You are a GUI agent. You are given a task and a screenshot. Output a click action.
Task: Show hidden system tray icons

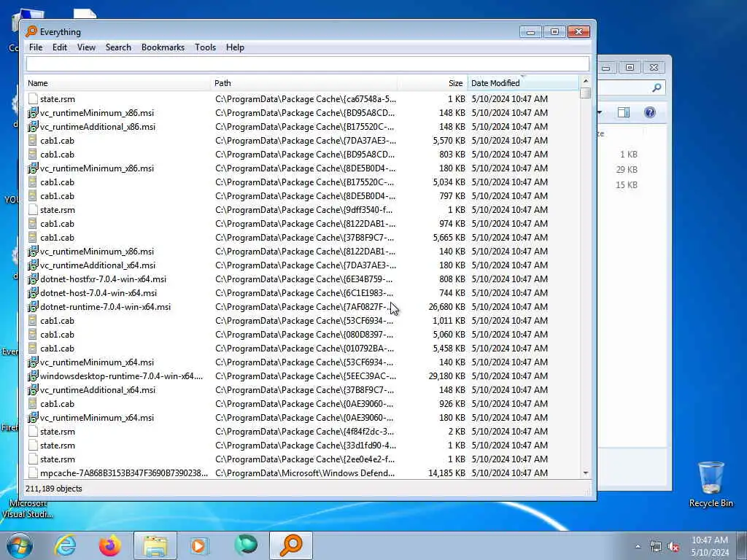pyautogui.click(x=638, y=546)
